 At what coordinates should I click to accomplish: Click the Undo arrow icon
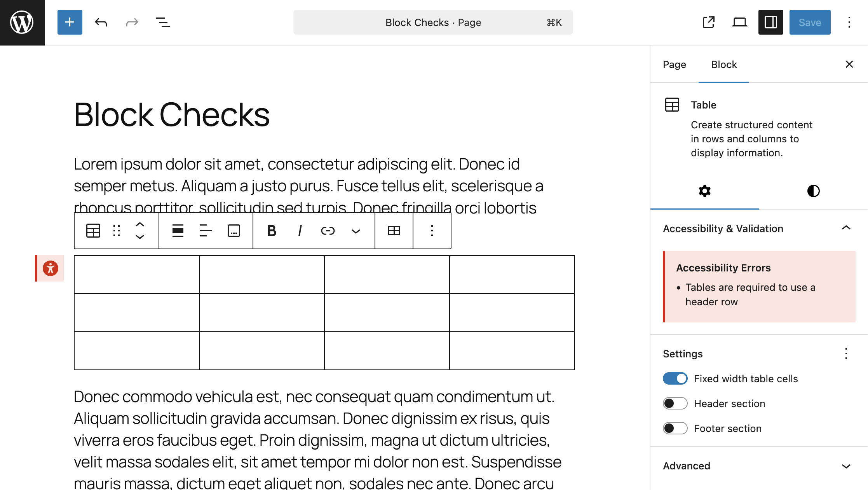click(101, 22)
